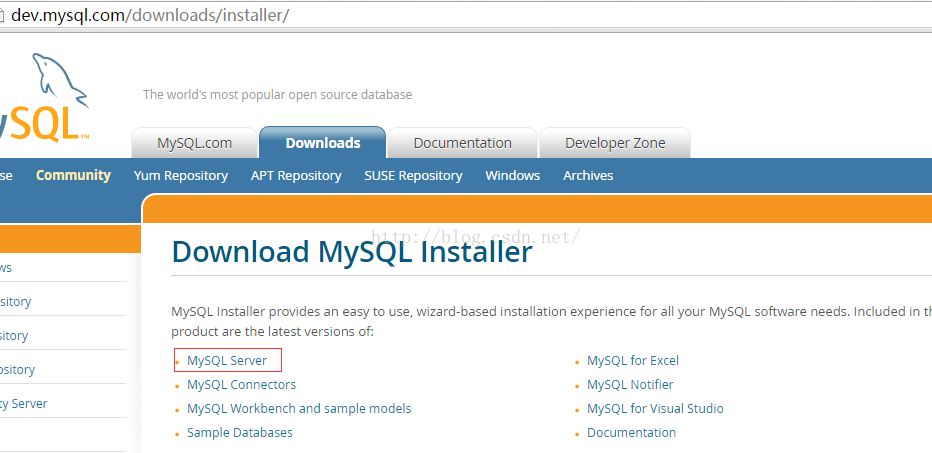
Task: Click the Download MySQL Installer heading
Action: coord(352,251)
